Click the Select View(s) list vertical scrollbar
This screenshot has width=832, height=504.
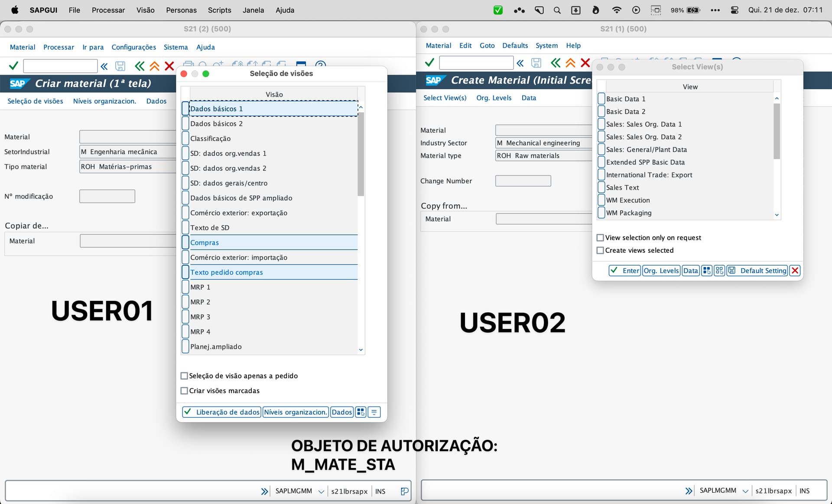(777, 132)
